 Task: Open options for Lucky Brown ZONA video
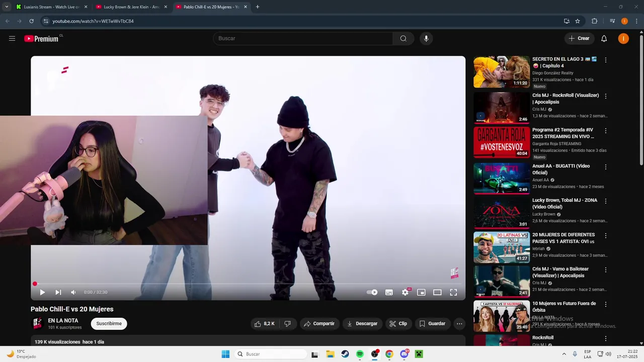click(x=606, y=201)
